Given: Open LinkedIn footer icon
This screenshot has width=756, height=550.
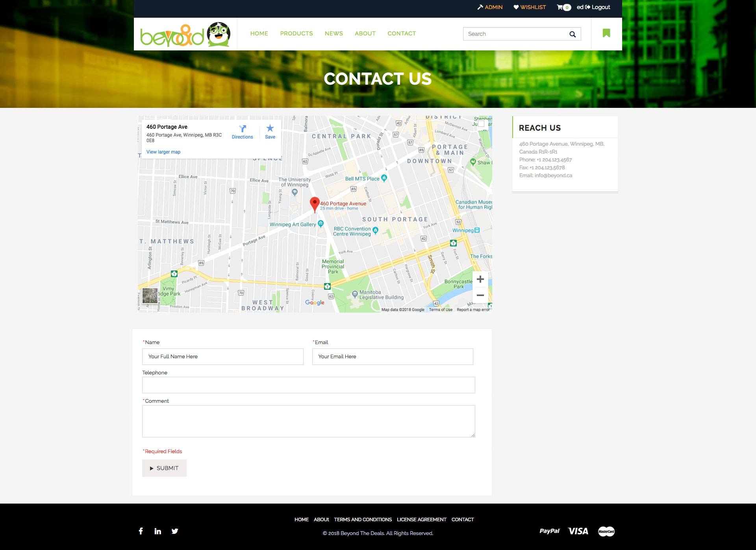Looking at the screenshot, I should (157, 531).
